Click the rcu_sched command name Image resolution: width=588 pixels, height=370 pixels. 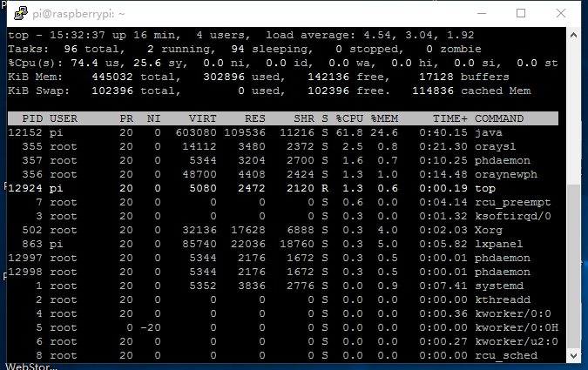tap(506, 355)
